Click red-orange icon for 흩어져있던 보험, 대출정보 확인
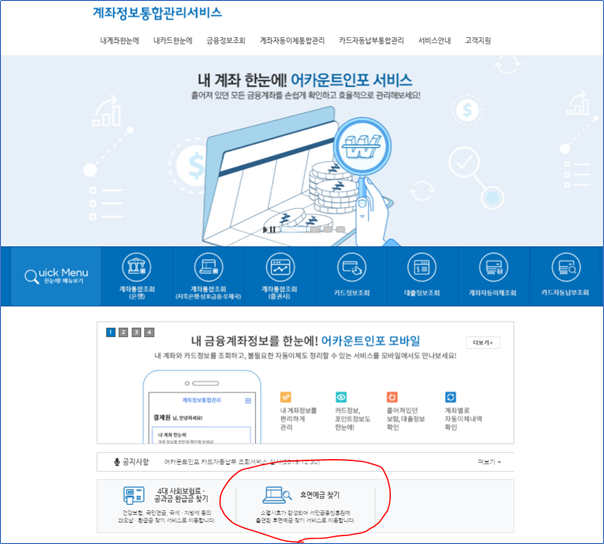The height and width of the screenshot is (544, 604). [x=392, y=397]
